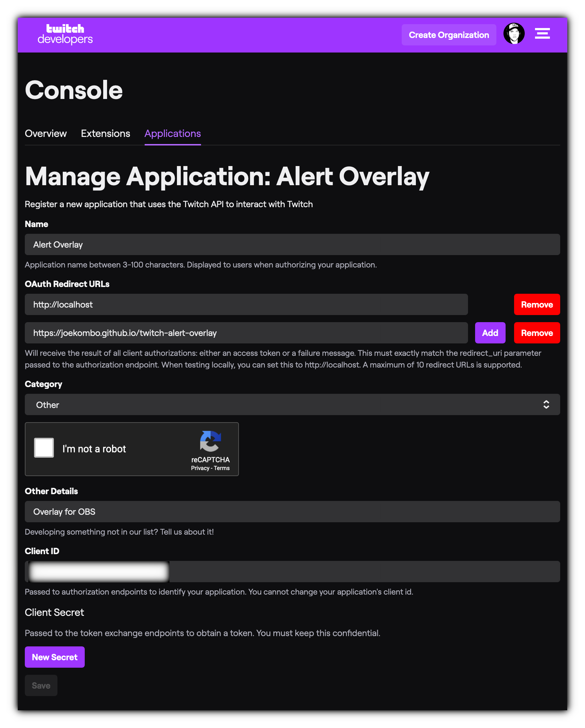Open the reCAPTCHA Terms link
Viewport: 585px width, 728px height.
pos(222,468)
